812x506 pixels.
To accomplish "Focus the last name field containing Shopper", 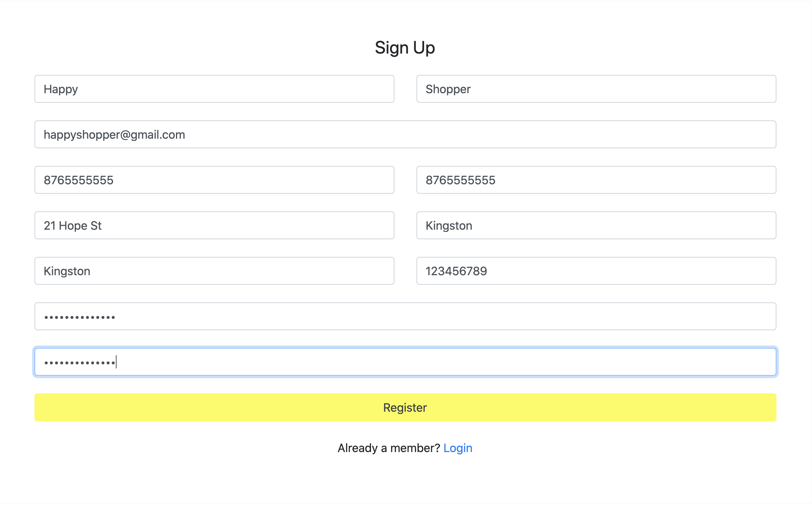I will tap(596, 89).
